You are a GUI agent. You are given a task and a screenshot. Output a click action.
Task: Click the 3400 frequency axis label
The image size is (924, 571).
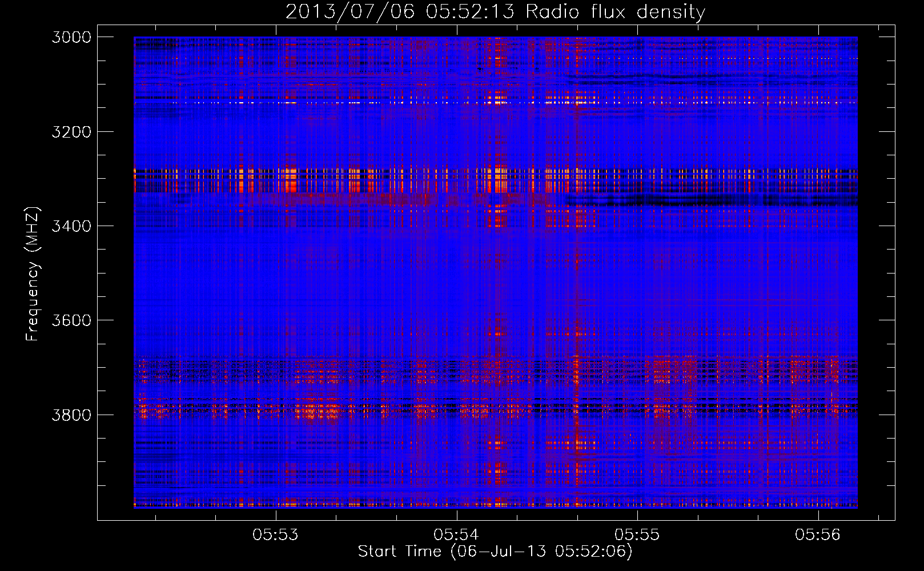coord(71,226)
